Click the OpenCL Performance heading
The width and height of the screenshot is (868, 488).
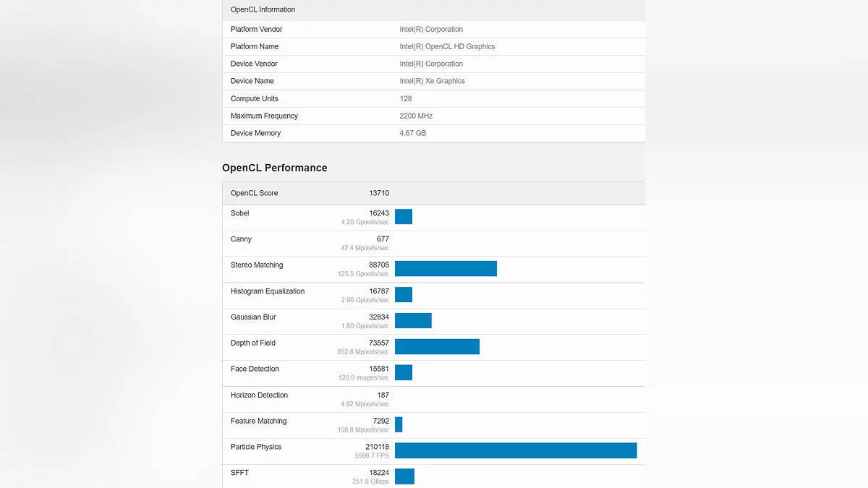(x=274, y=168)
